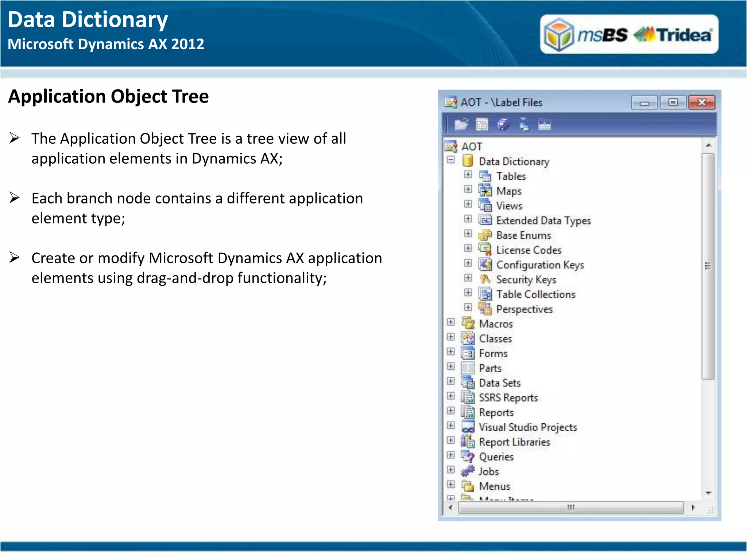
Task: Click the horizontal scrollbar thumb
Action: [571, 507]
